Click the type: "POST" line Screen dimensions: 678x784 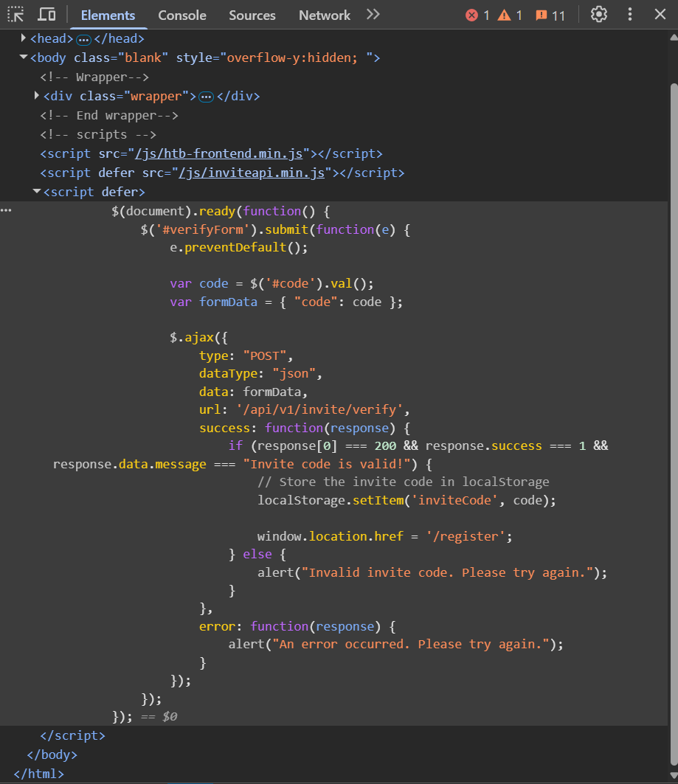tap(246, 355)
